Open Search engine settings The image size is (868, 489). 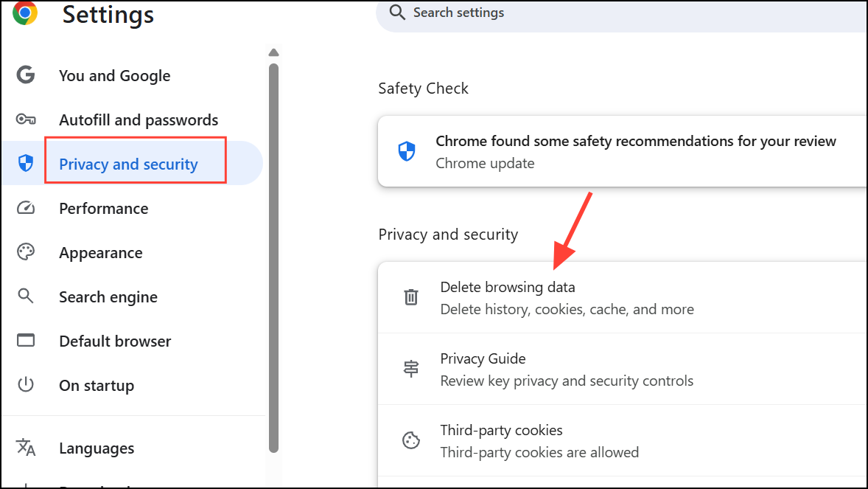108,297
